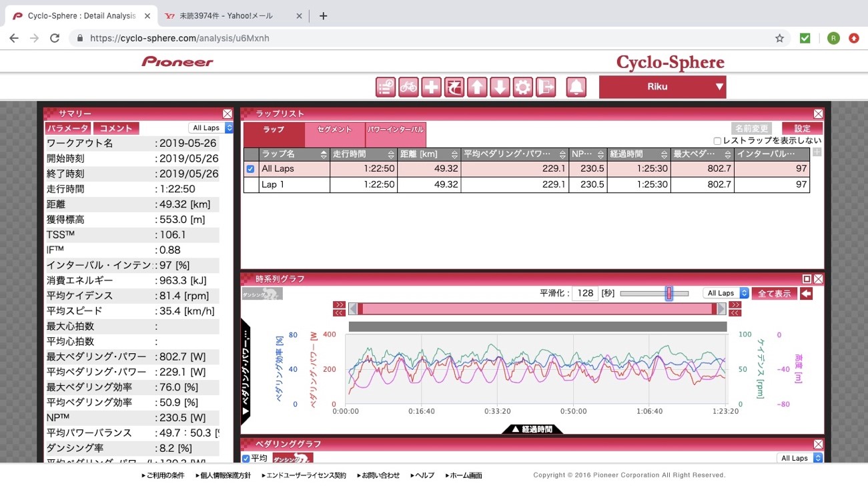Click the logout door icon
Screen dimensions: 868x488
tap(546, 87)
